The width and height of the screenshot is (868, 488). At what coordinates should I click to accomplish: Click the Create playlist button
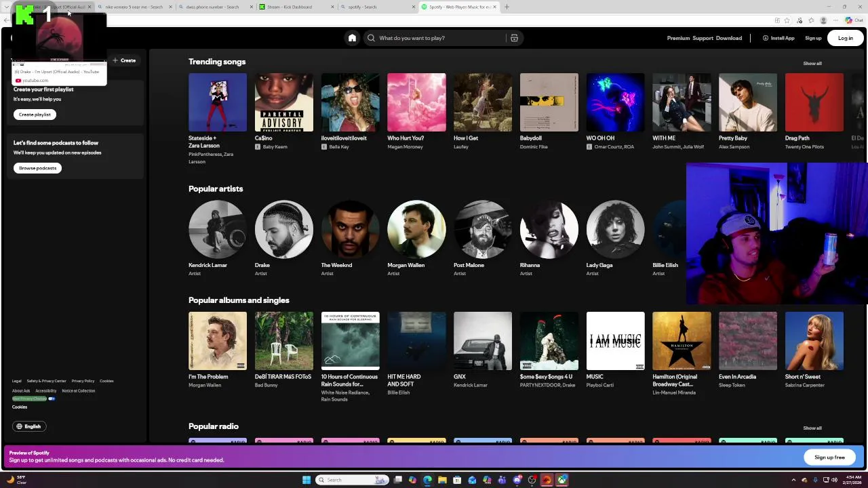click(x=35, y=115)
